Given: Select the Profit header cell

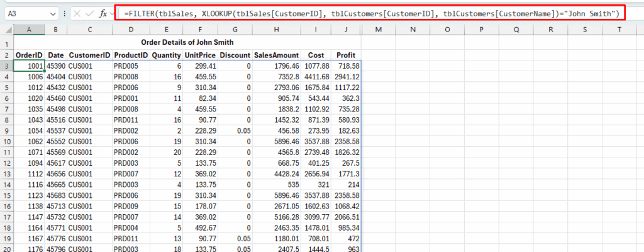Looking at the screenshot, I should (347, 55).
